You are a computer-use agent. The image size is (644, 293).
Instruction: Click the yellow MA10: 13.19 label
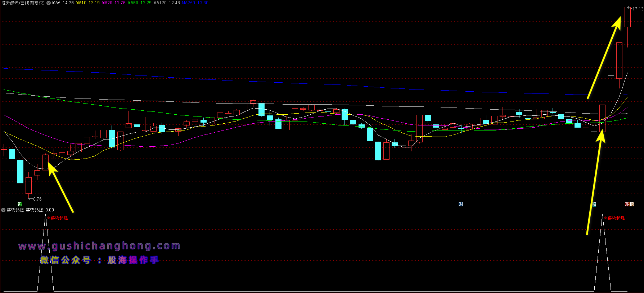click(87, 3)
